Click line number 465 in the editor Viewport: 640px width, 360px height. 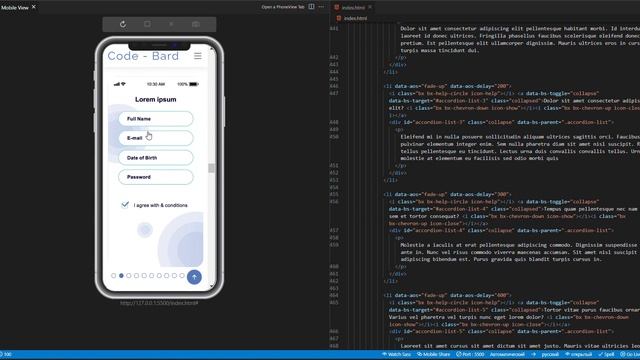point(334,302)
